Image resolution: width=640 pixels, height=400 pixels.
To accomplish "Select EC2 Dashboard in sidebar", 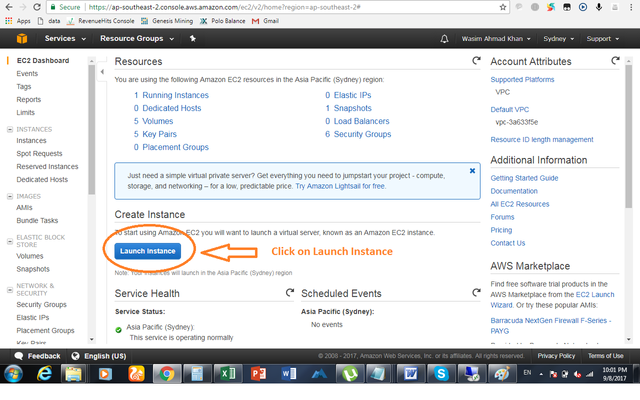I will pos(43,60).
